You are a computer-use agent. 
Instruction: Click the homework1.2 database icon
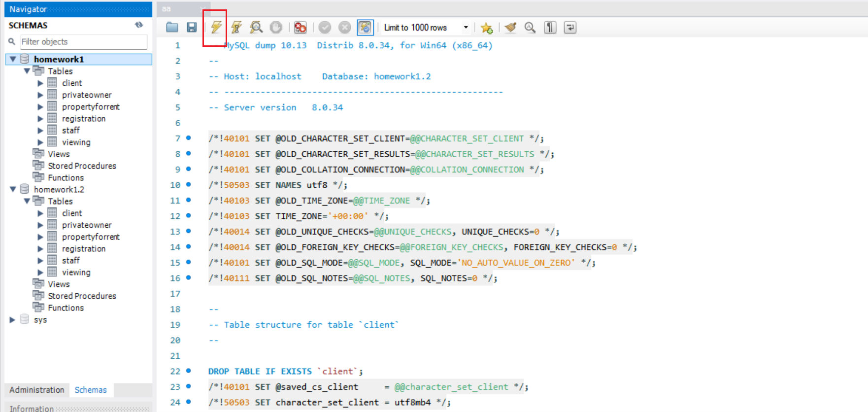click(x=24, y=189)
